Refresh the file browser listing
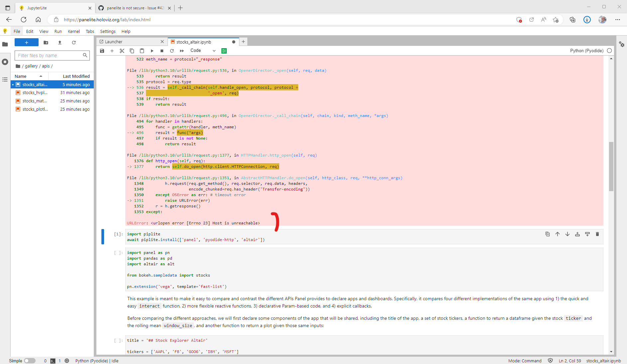The height and width of the screenshot is (364, 627). [74, 43]
